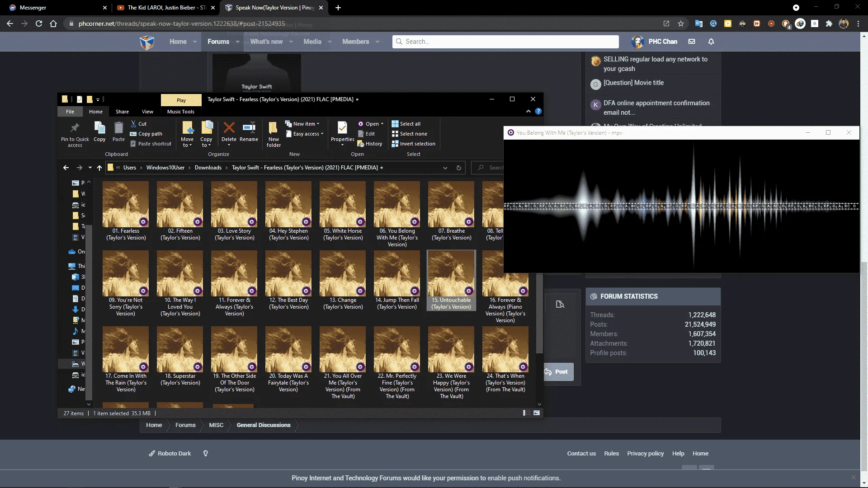Select 03. Love Story track thumbnail
The width and height of the screenshot is (868, 488).
234,204
